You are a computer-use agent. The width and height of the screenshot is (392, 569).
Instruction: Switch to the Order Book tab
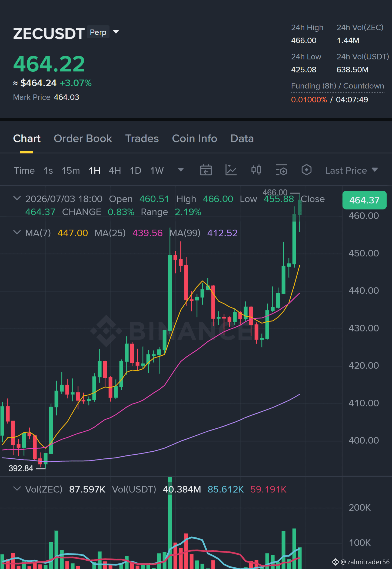(x=83, y=138)
